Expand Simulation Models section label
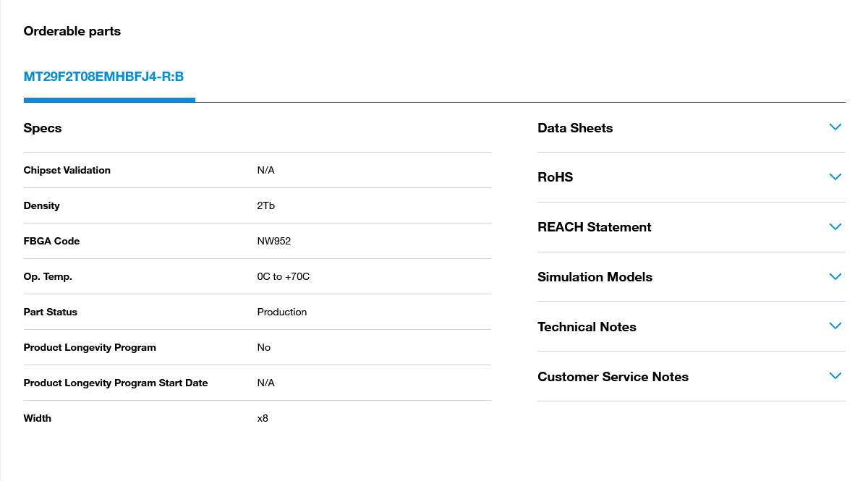868x481 pixels. 595,277
